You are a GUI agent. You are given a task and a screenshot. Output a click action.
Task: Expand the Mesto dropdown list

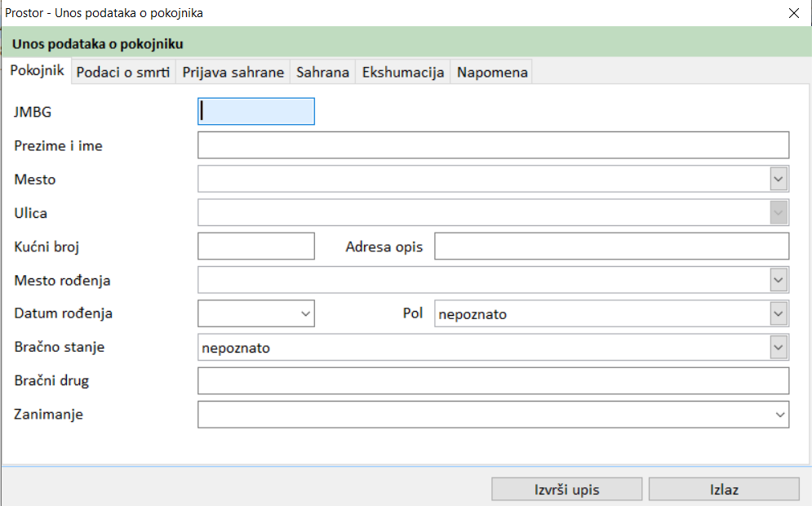point(779,180)
